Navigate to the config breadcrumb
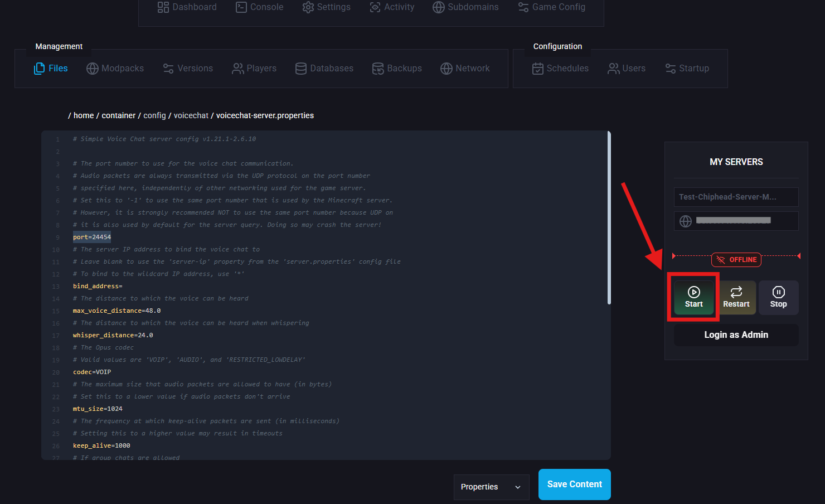Image resolution: width=825 pixels, height=504 pixels. [x=155, y=115]
